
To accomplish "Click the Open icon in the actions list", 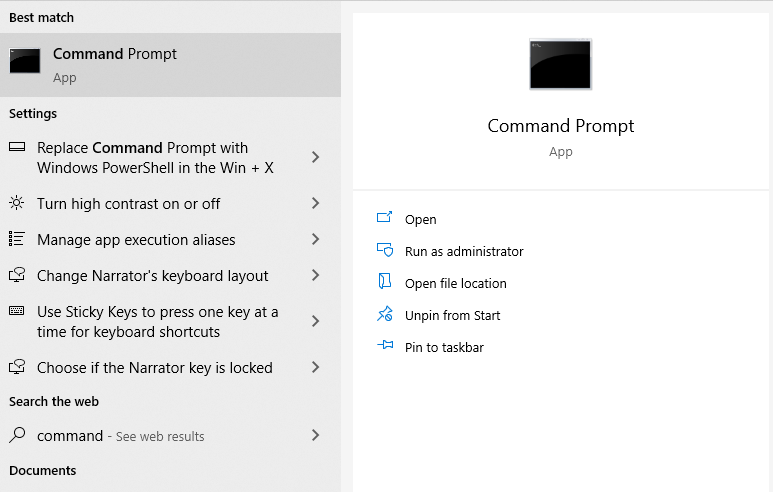I will point(384,219).
